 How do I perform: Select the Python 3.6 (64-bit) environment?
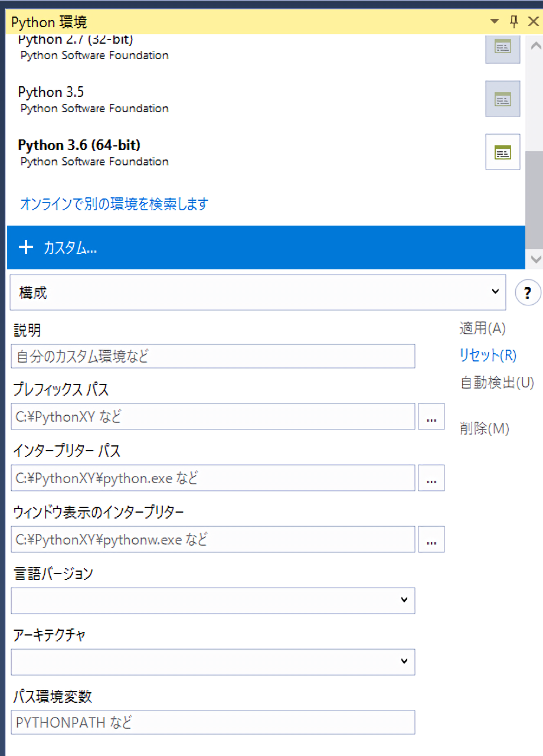(79, 145)
